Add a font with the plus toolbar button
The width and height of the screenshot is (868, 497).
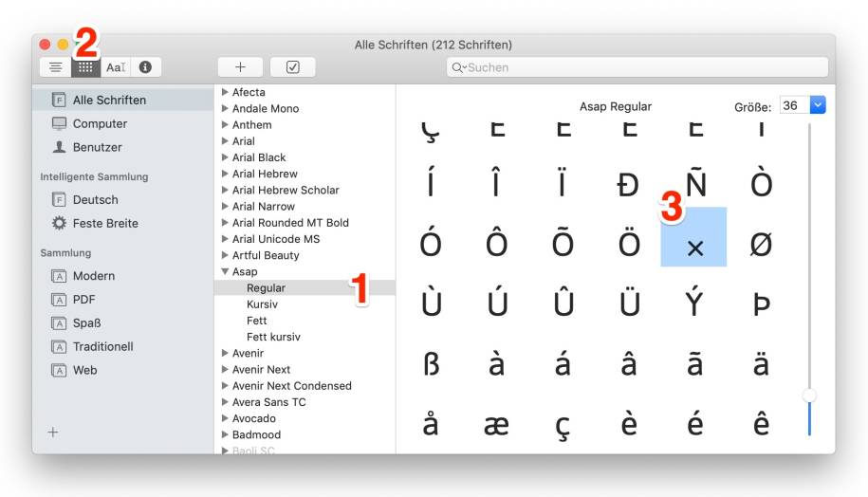[x=240, y=67]
